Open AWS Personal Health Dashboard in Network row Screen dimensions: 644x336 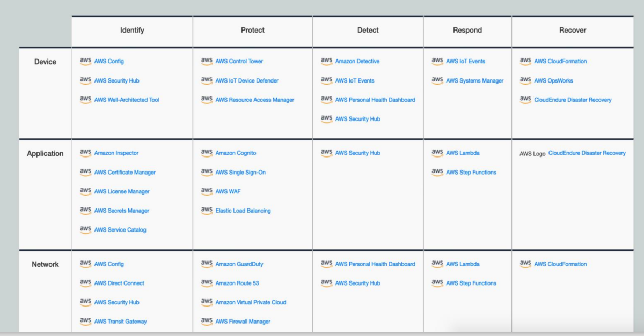[375, 264]
